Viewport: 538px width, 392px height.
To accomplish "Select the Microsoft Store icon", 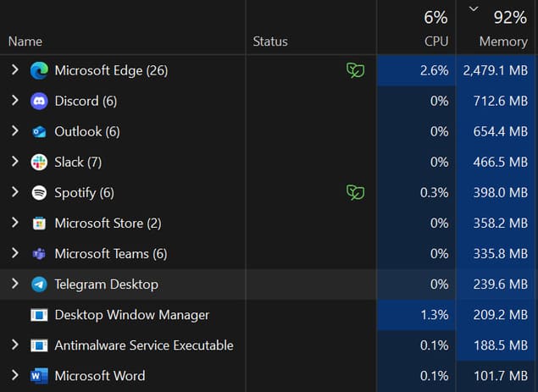I will (x=39, y=224).
